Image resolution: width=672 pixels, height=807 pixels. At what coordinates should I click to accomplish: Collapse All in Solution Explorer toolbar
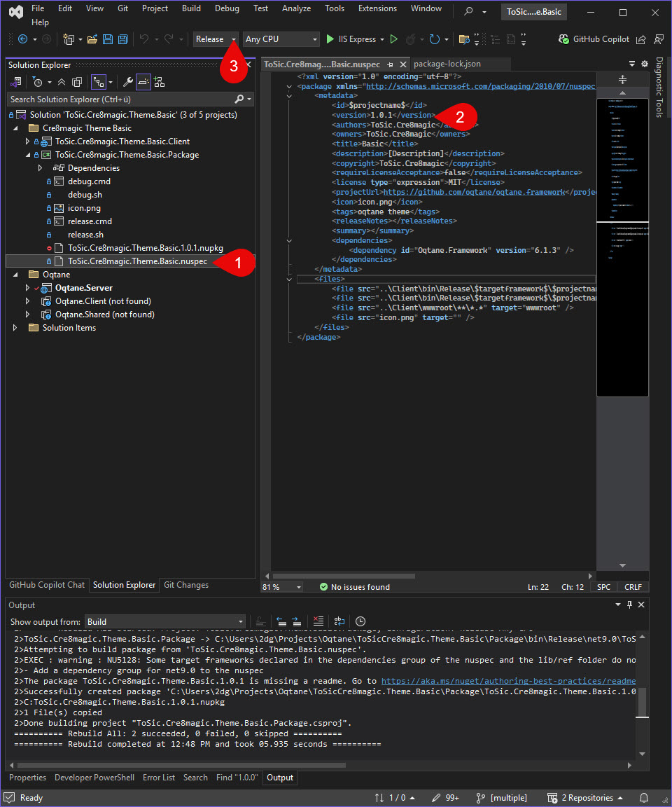point(62,82)
